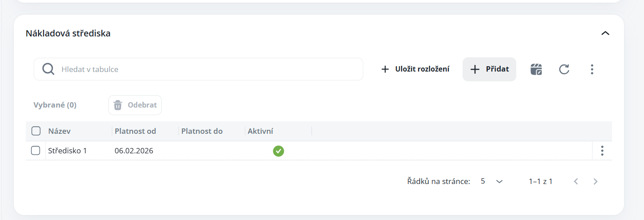Check the Středisko 1 row checkbox
The height and width of the screenshot is (220, 644).
pos(35,151)
